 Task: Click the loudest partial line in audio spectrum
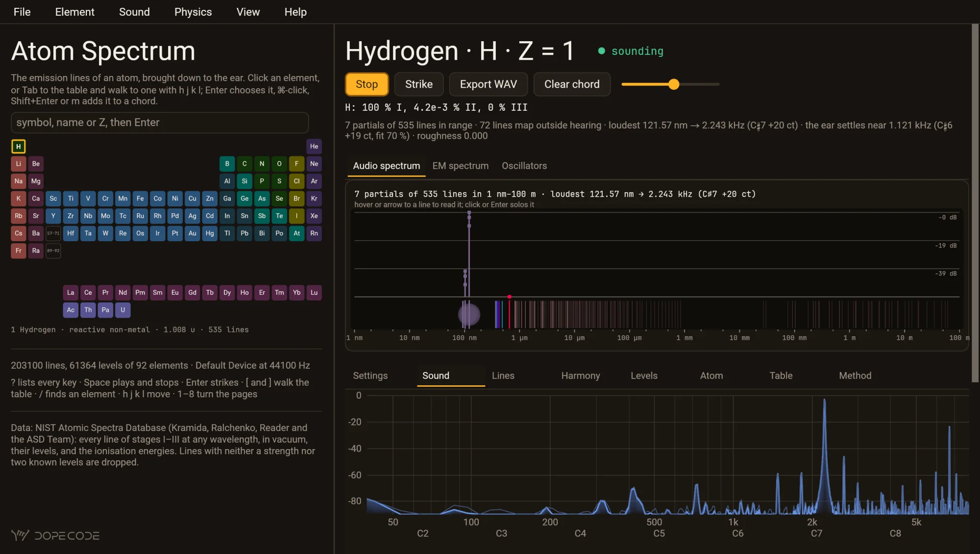(469, 255)
